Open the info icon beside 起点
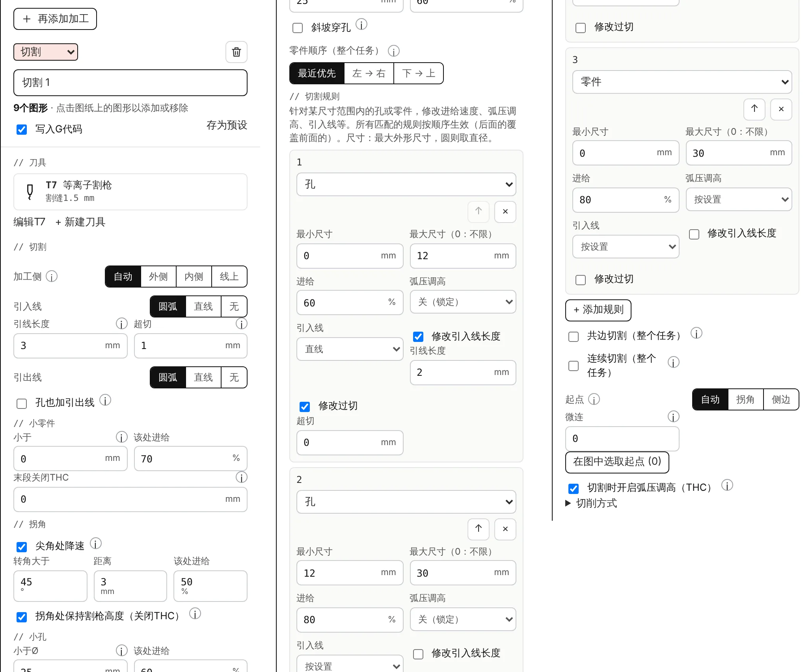The width and height of the screenshot is (812, 672). [594, 399]
